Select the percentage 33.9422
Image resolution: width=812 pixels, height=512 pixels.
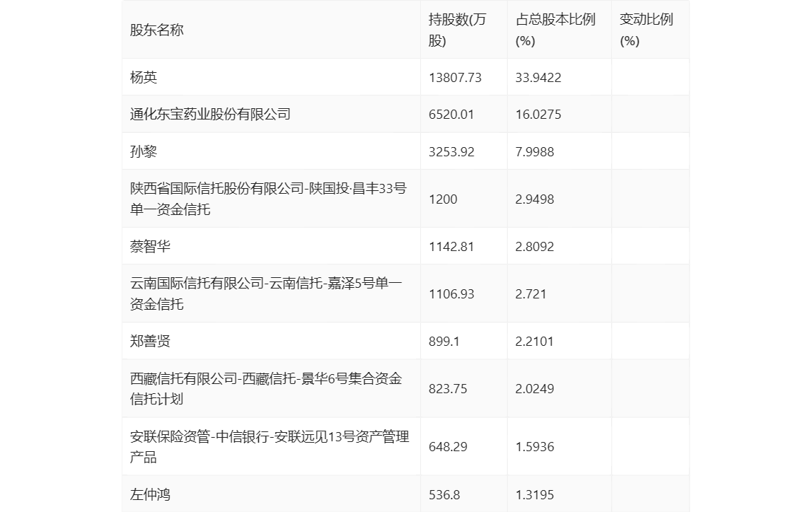(x=538, y=78)
